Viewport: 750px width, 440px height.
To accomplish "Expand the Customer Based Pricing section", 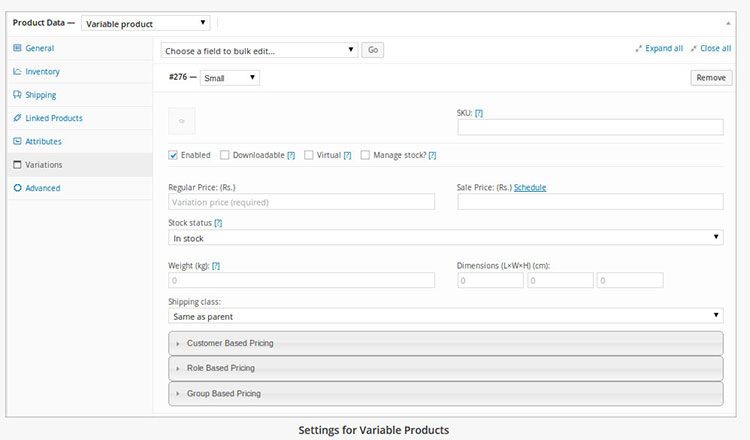I will [446, 343].
